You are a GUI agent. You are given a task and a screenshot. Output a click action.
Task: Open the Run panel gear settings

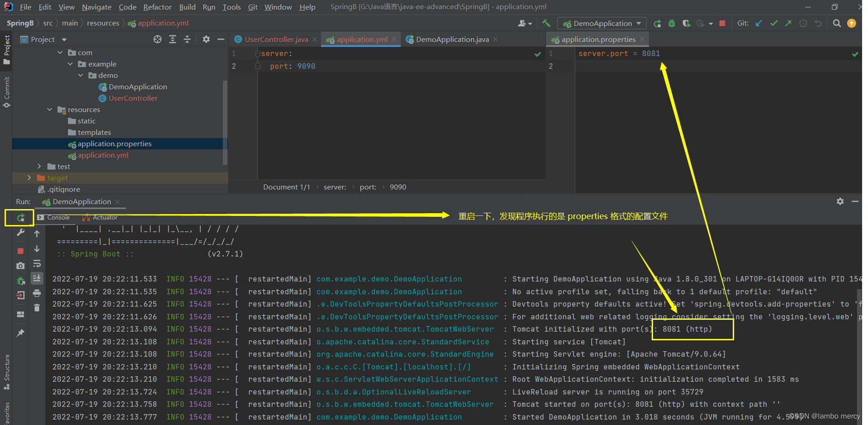(x=840, y=201)
